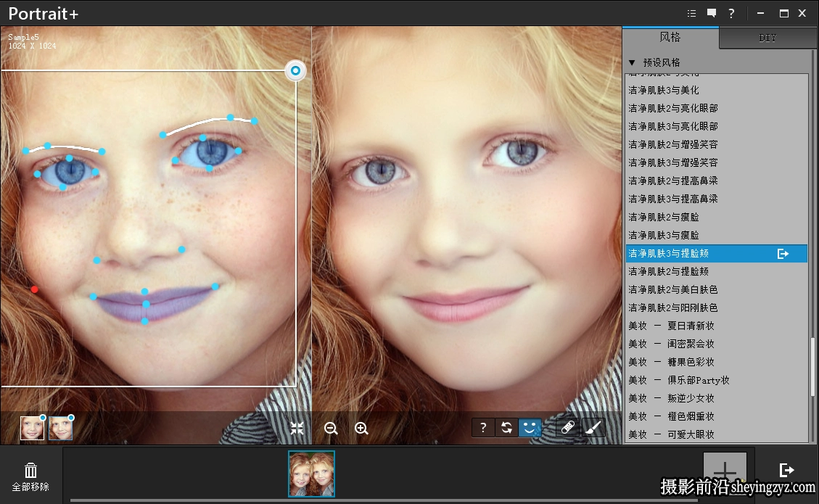Choose preset 洁净肌肤2与增强笑容
The image size is (819, 504).
point(717,144)
